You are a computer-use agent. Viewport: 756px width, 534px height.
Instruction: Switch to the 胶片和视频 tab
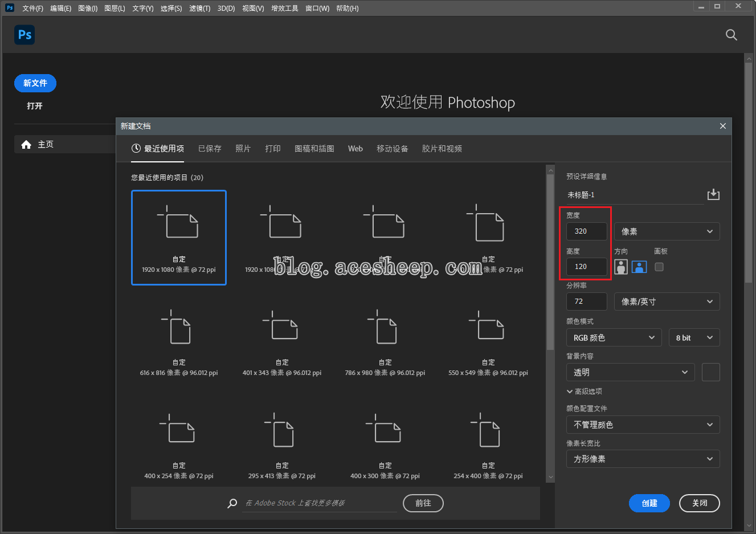point(442,149)
